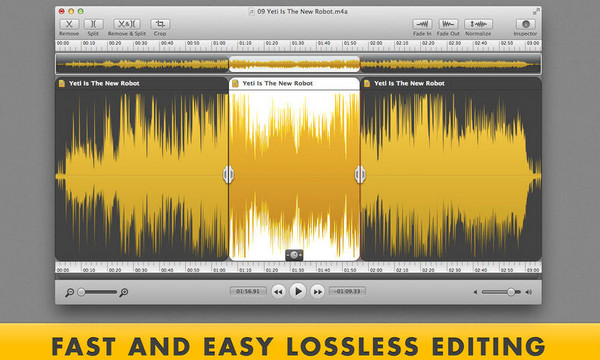Image resolution: width=600 pixels, height=360 pixels.
Task: Click the highlighted region in the overview waveform
Action: point(294,64)
